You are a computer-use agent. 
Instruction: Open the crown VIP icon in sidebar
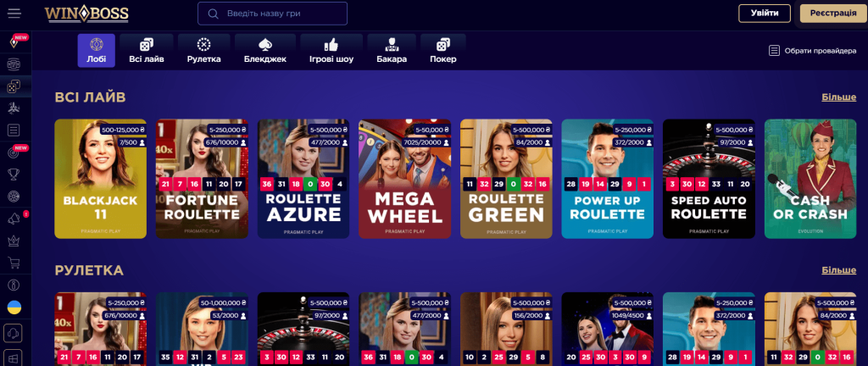point(14,241)
